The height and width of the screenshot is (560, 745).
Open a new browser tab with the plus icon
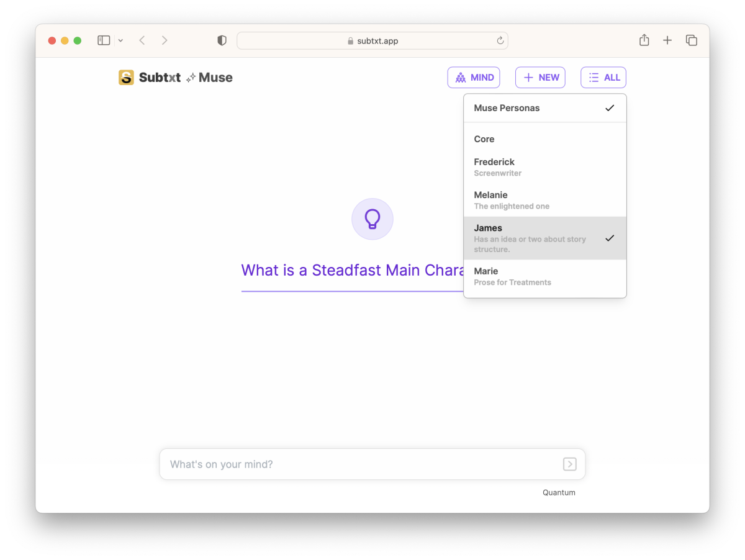click(667, 40)
